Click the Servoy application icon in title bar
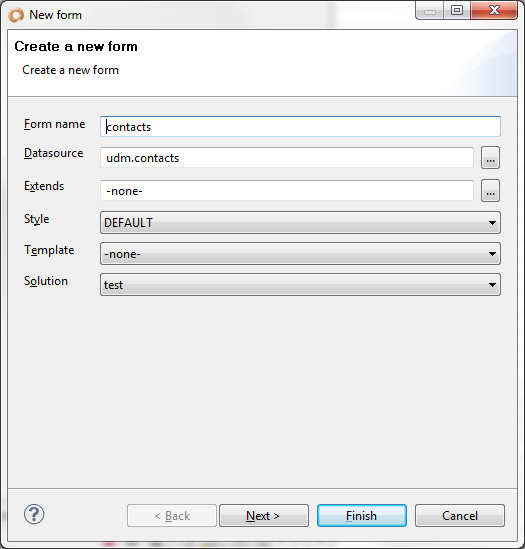The width and height of the screenshot is (525, 549). (x=16, y=15)
